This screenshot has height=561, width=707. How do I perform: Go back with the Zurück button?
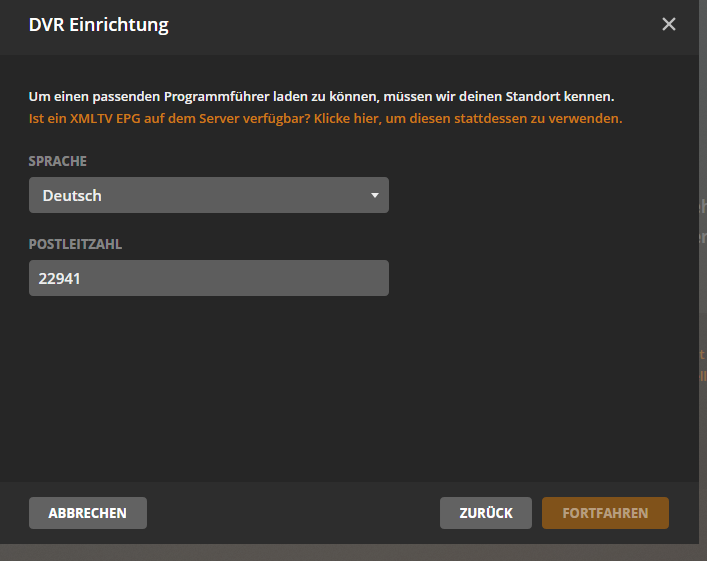tap(486, 513)
